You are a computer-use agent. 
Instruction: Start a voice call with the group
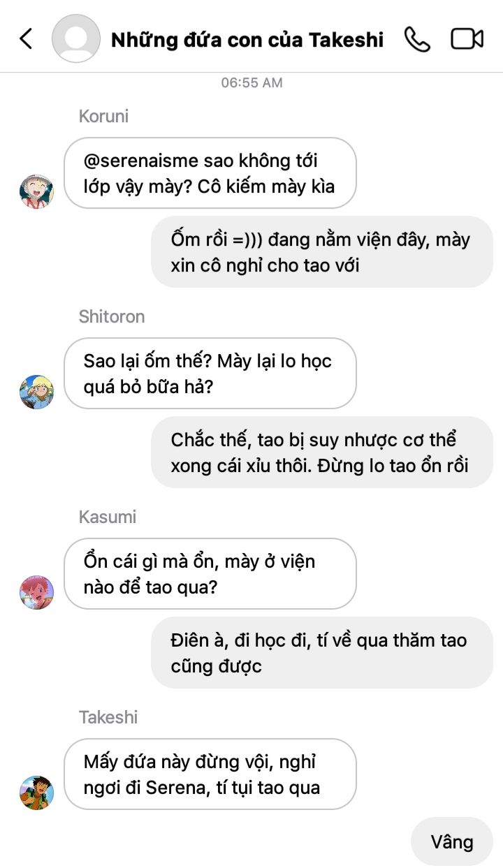(x=417, y=39)
